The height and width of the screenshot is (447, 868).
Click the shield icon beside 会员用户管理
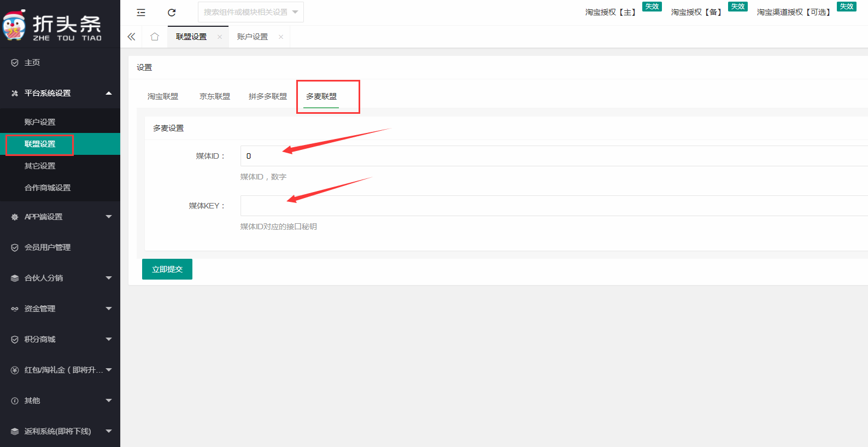[x=15, y=248]
